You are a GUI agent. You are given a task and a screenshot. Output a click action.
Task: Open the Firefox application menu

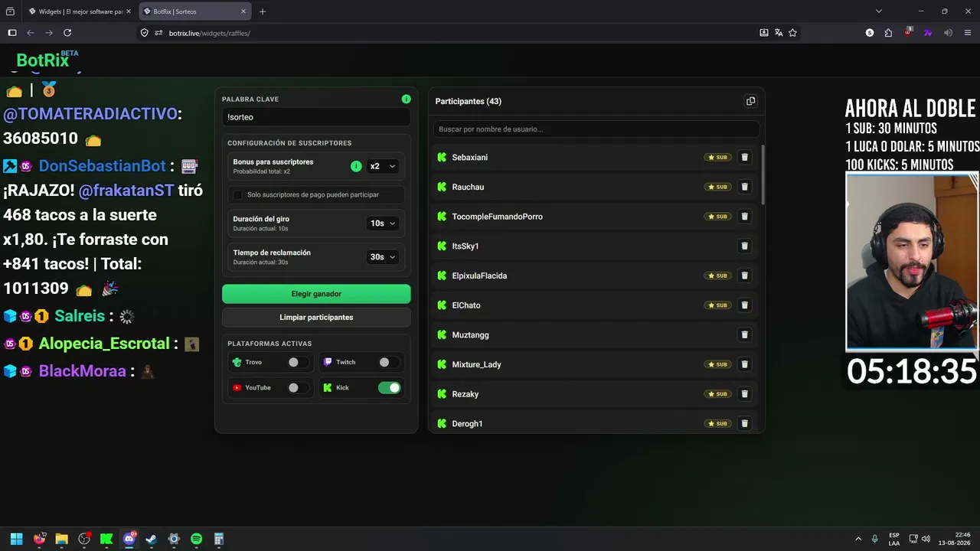point(968,33)
